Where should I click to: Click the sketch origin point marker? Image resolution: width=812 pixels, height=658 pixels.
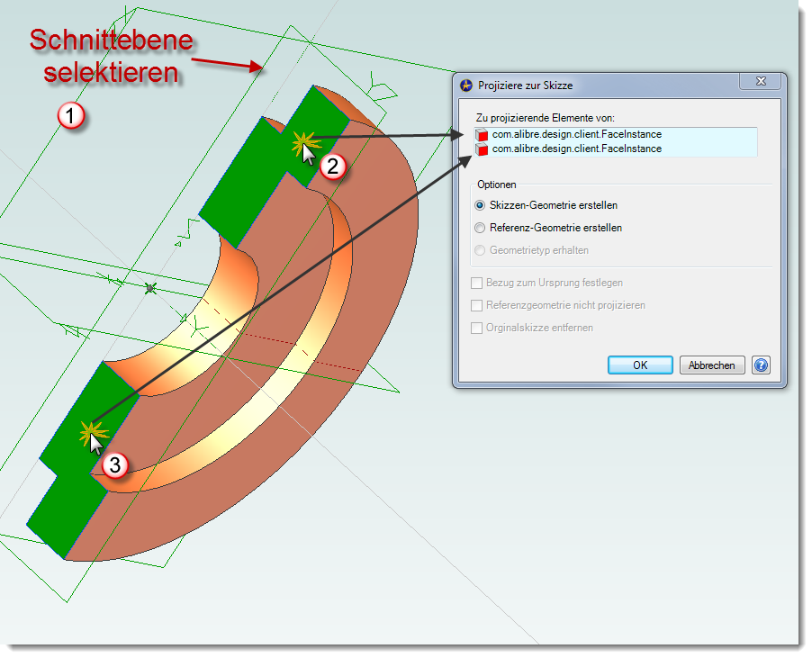150,288
